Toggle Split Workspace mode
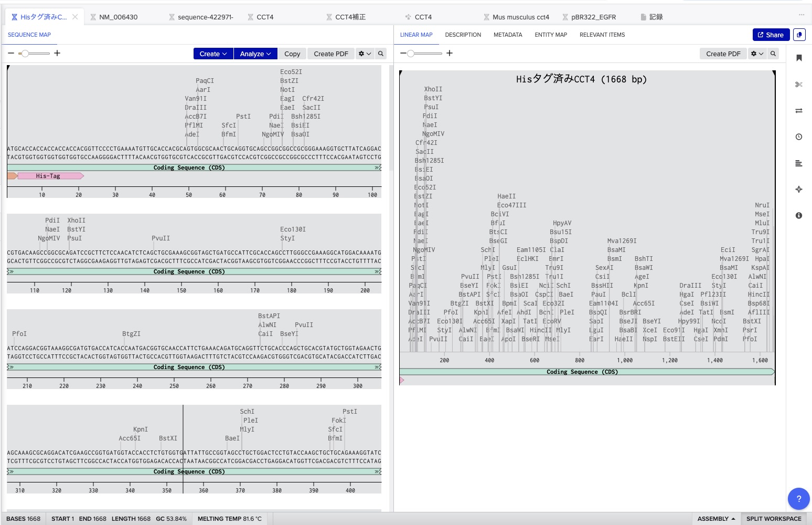 click(774, 519)
